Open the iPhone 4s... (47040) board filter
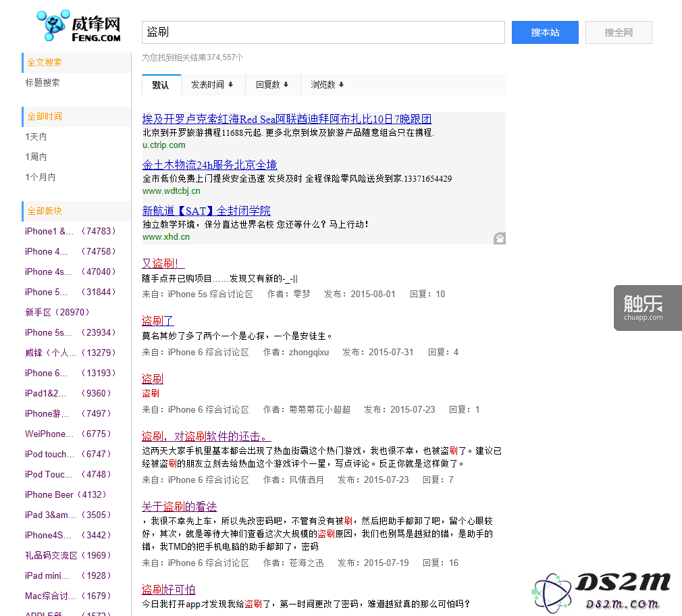682x616 pixels. 70,272
